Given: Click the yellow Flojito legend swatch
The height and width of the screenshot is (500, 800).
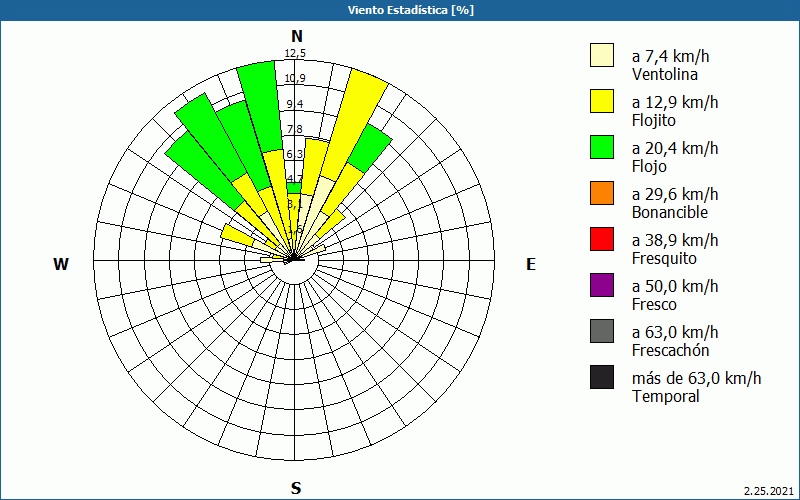Looking at the screenshot, I should pos(602,101).
